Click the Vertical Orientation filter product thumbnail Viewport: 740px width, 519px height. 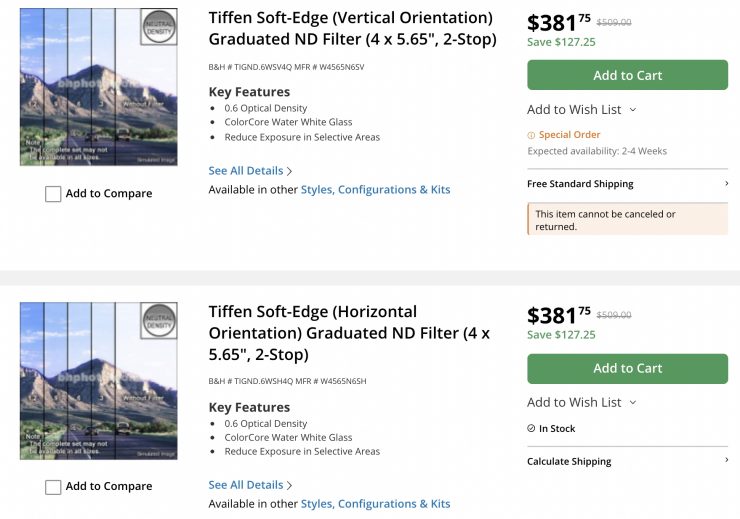click(98, 86)
